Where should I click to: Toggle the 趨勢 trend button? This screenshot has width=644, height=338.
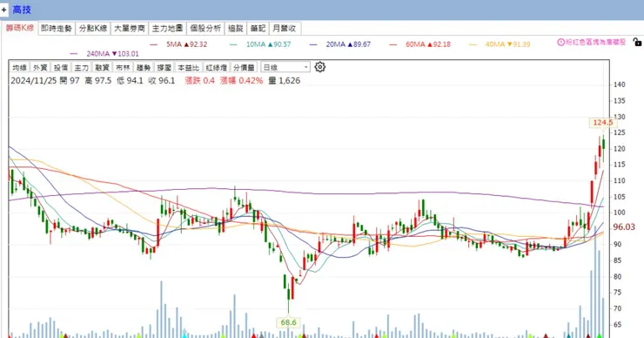(x=144, y=67)
